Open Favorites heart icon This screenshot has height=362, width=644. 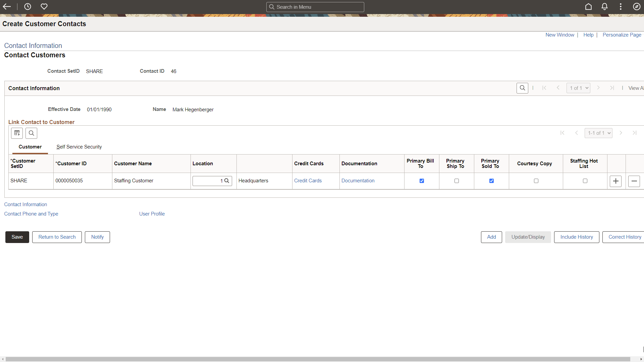[x=44, y=7]
